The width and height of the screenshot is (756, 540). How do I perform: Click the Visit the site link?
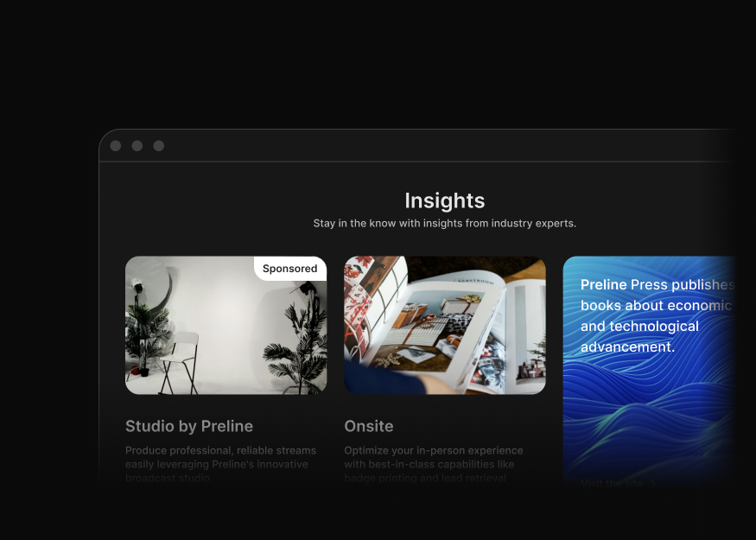coord(612,483)
